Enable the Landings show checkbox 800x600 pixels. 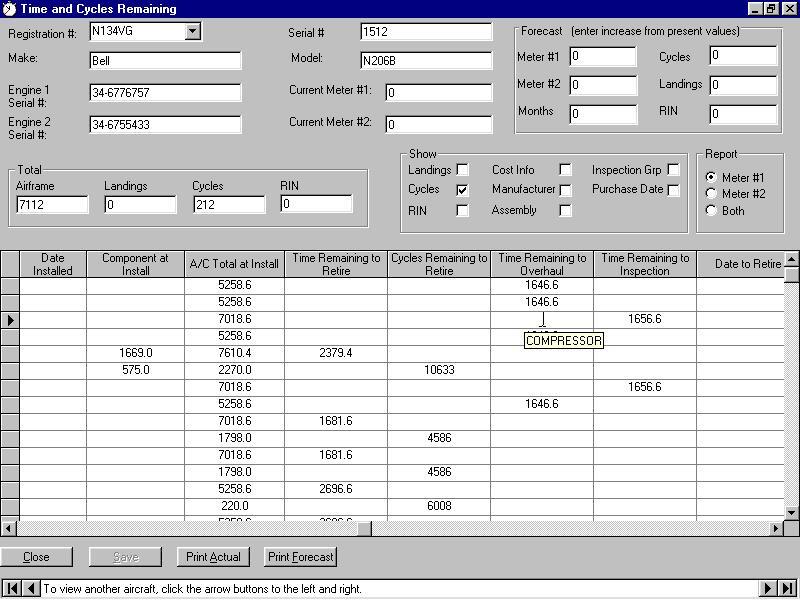462,170
